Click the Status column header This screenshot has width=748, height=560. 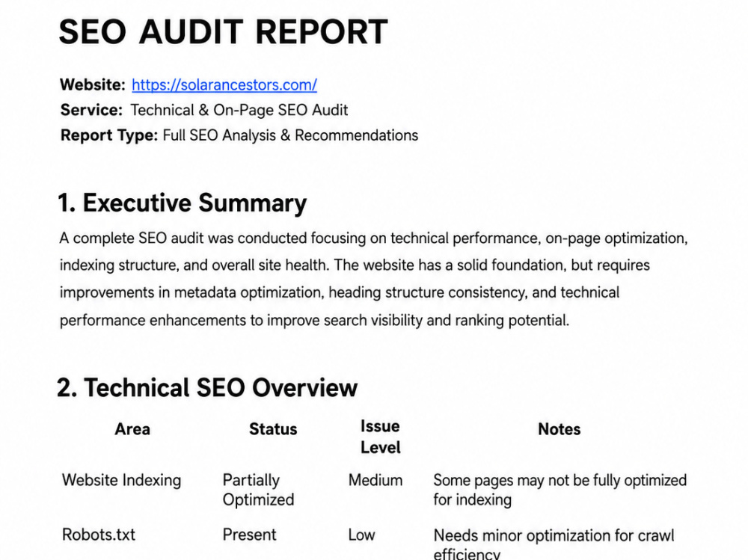coord(273,429)
